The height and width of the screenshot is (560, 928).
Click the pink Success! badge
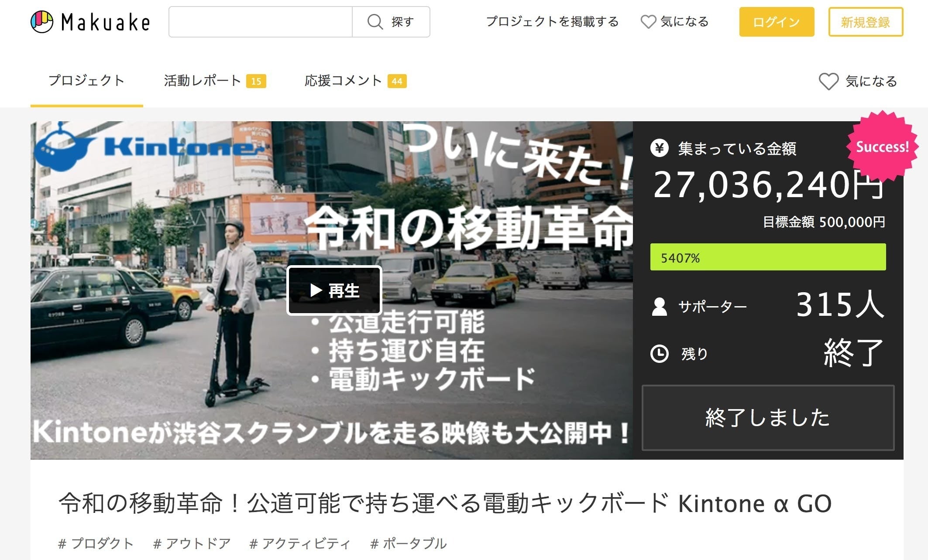point(882,147)
